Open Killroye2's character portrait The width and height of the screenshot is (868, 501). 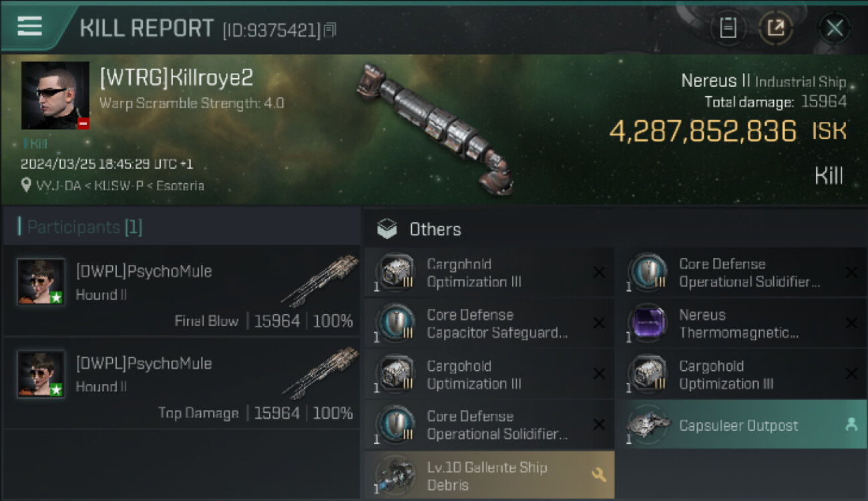click(x=55, y=95)
